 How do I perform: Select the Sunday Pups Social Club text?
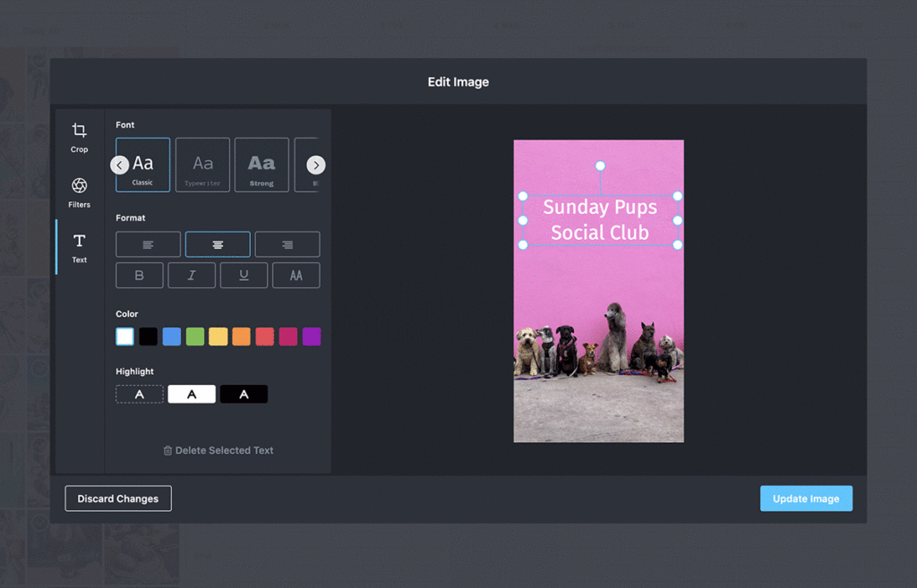[x=600, y=220]
